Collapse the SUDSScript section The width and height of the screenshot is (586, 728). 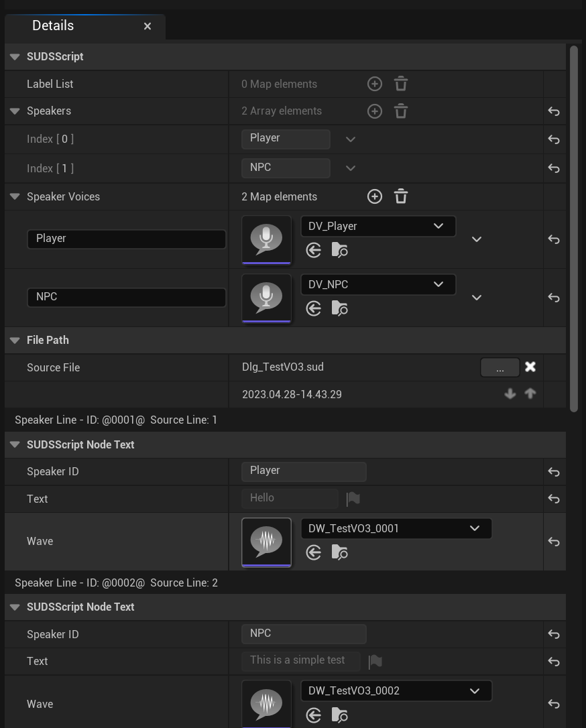pos(14,56)
